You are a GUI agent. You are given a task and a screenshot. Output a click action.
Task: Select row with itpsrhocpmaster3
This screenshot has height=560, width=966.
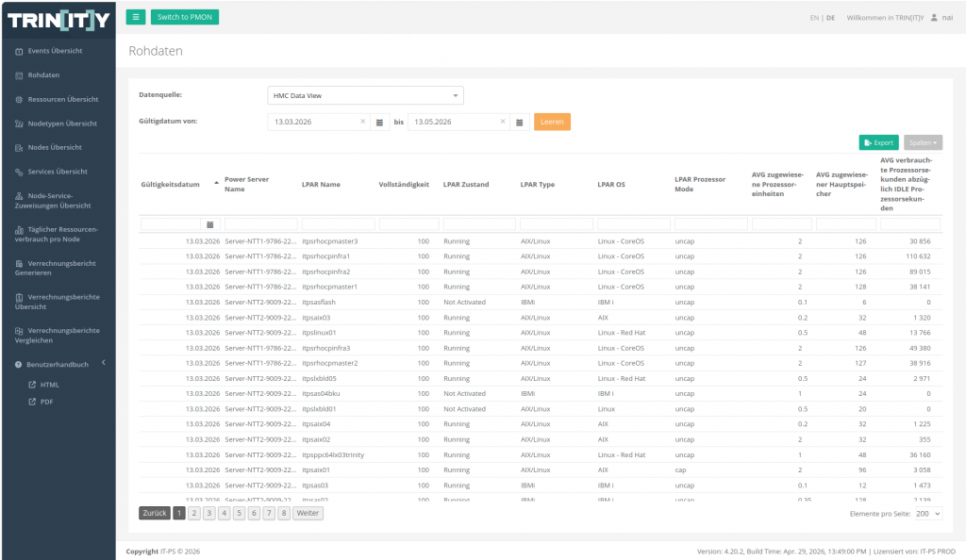(541, 241)
